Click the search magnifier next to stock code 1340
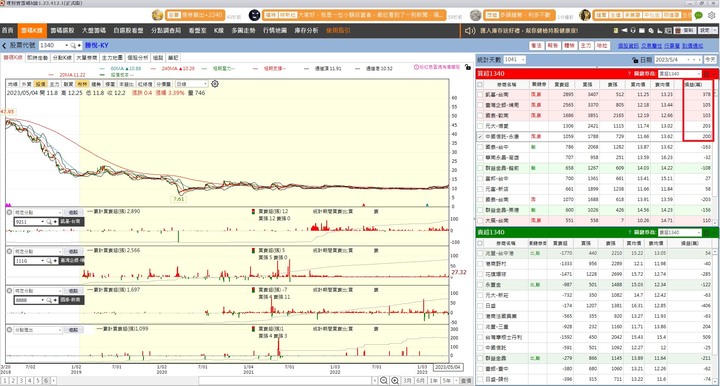This screenshot has width=720, height=386. pos(73,45)
